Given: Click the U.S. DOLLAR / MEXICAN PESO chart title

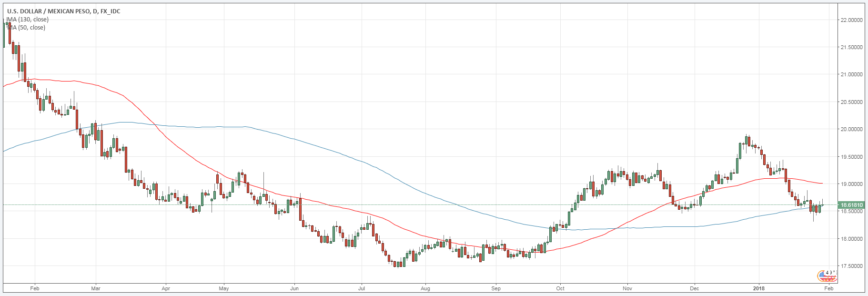Looking at the screenshot, I should 63,11.
